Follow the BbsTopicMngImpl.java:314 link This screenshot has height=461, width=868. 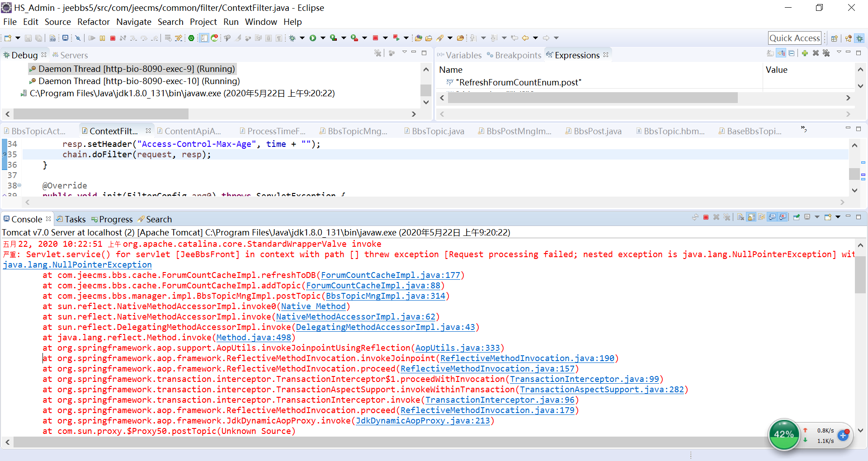[385, 296]
